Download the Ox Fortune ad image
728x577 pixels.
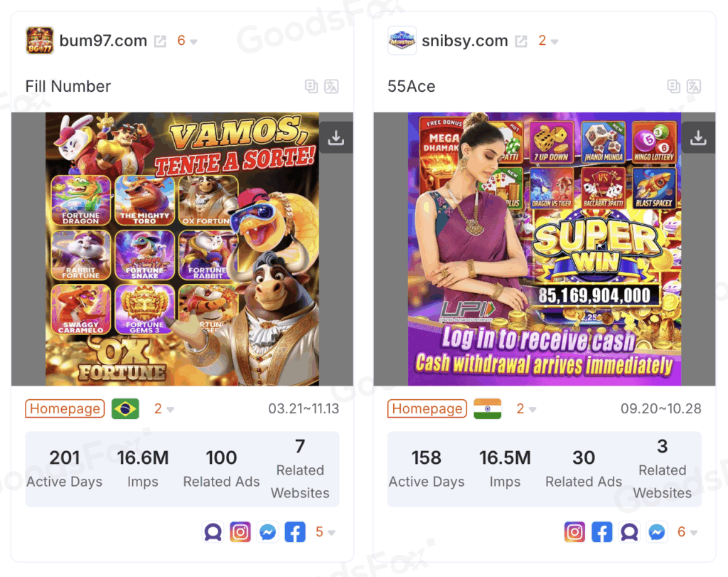(336, 138)
